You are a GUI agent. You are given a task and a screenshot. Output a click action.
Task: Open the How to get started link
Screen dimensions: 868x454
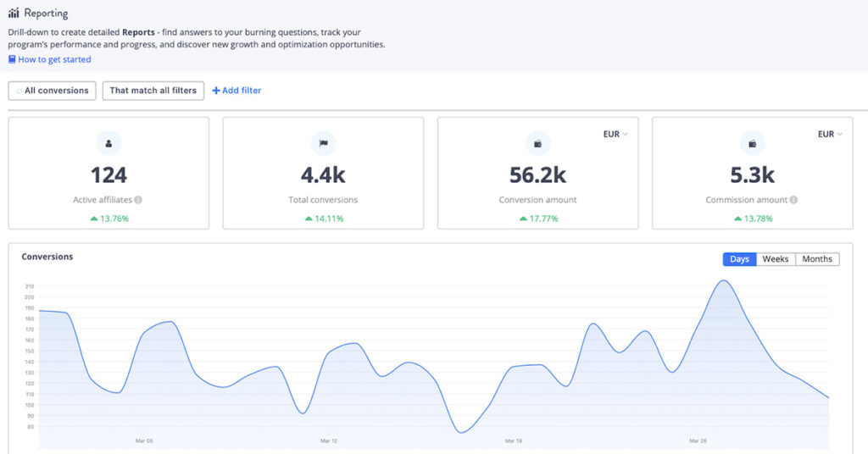[x=54, y=59]
